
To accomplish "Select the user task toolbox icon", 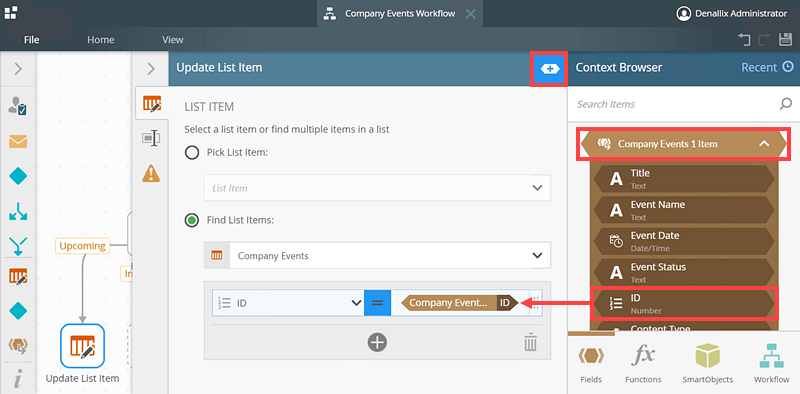I will (18, 106).
